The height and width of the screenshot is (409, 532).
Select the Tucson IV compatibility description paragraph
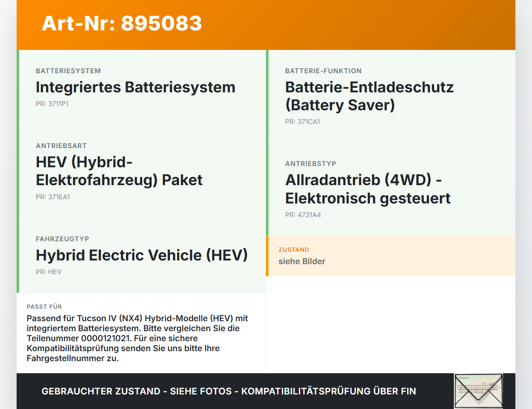[x=138, y=338]
